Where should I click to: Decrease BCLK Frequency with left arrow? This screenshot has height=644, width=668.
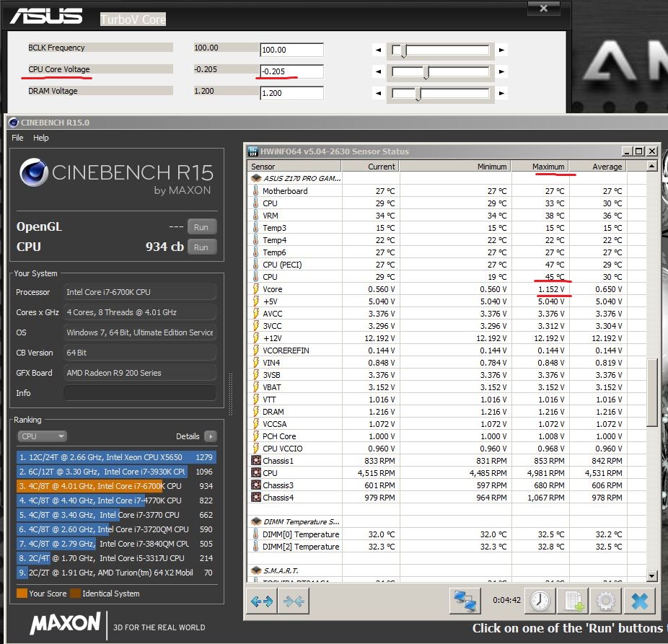click(x=378, y=50)
